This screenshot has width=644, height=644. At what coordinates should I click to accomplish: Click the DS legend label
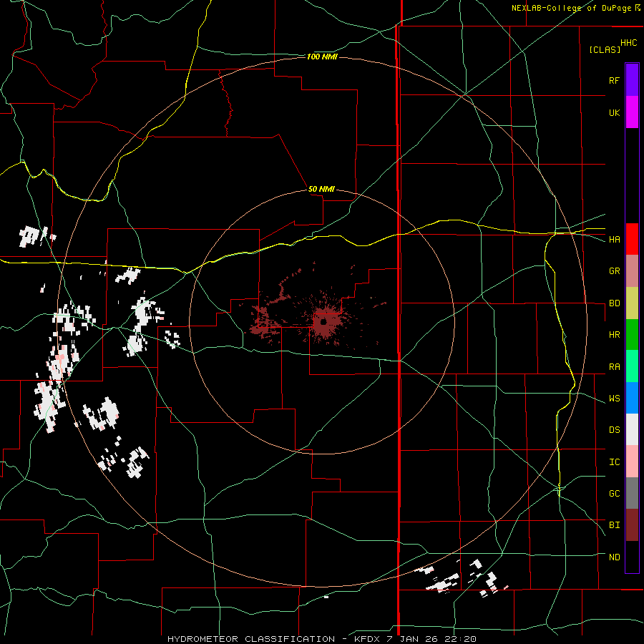[x=614, y=430]
